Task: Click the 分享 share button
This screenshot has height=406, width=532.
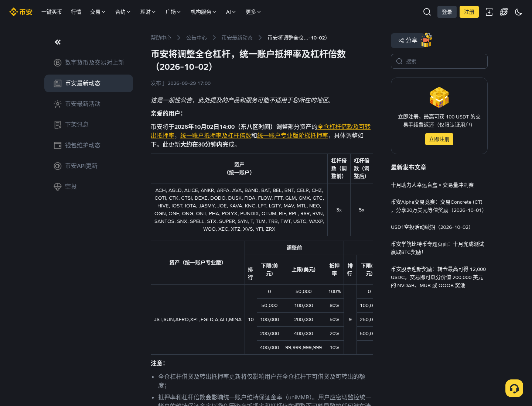Action: [x=408, y=41]
